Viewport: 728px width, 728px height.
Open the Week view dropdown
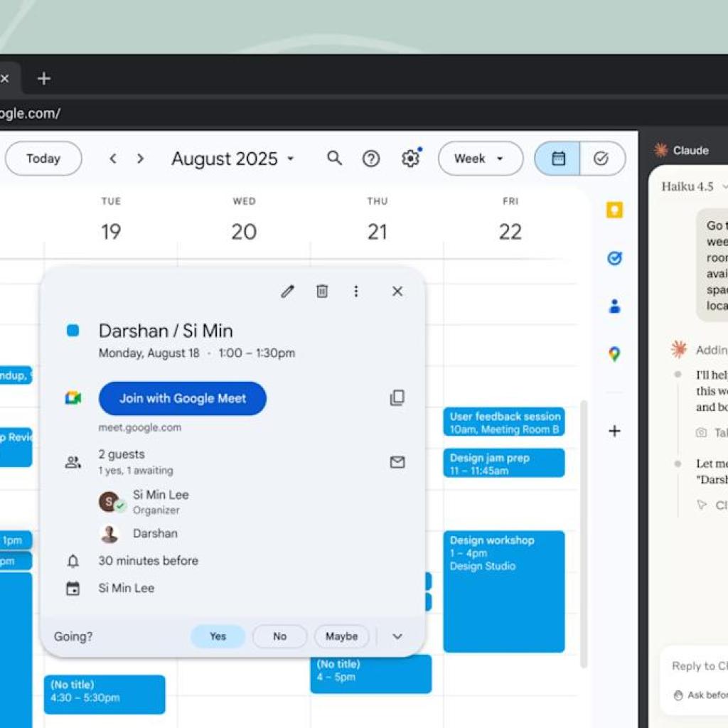click(481, 159)
